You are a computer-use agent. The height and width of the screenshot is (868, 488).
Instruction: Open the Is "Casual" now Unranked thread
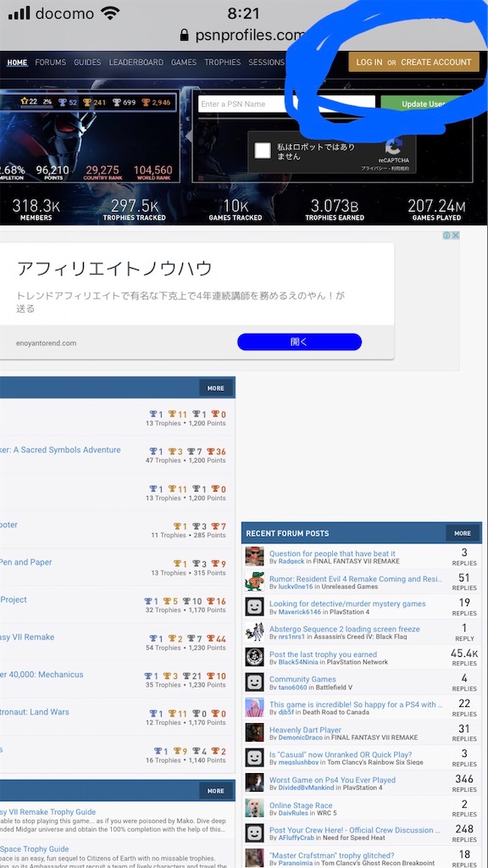341,755
